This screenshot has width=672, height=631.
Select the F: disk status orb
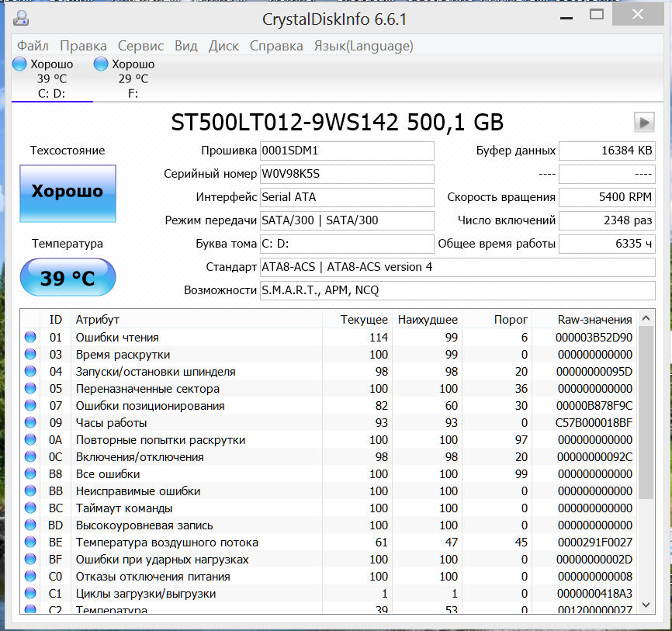(x=102, y=64)
